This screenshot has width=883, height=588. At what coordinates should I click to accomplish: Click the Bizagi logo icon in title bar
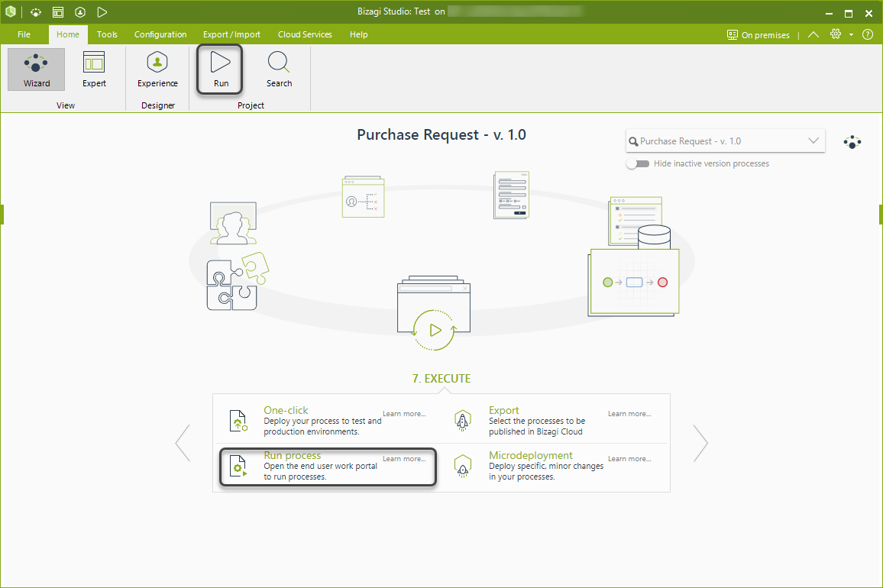[11, 11]
